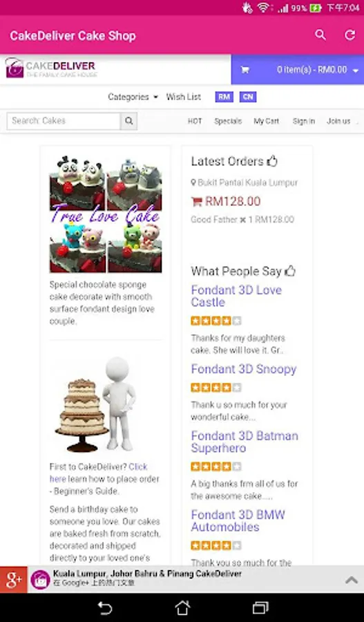Open the My Cart menu item
364x622 pixels.
(267, 122)
